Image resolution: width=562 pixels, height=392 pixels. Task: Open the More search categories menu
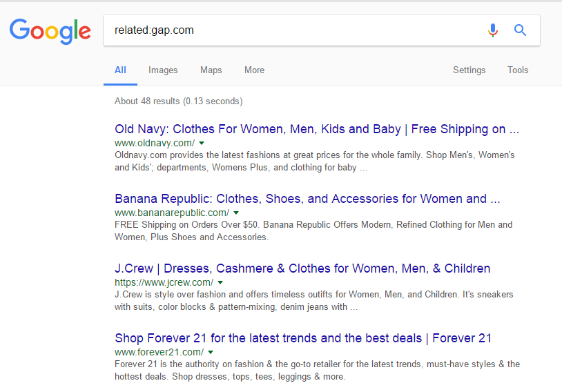[254, 70]
